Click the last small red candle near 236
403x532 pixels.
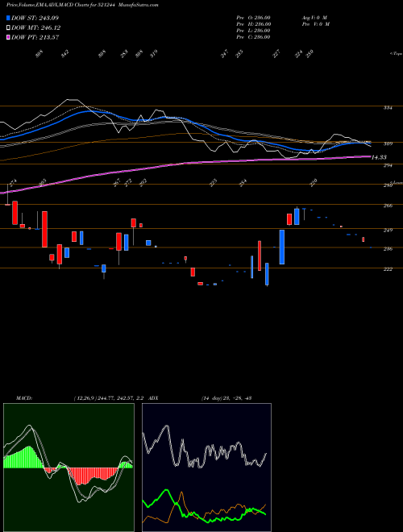364,239
